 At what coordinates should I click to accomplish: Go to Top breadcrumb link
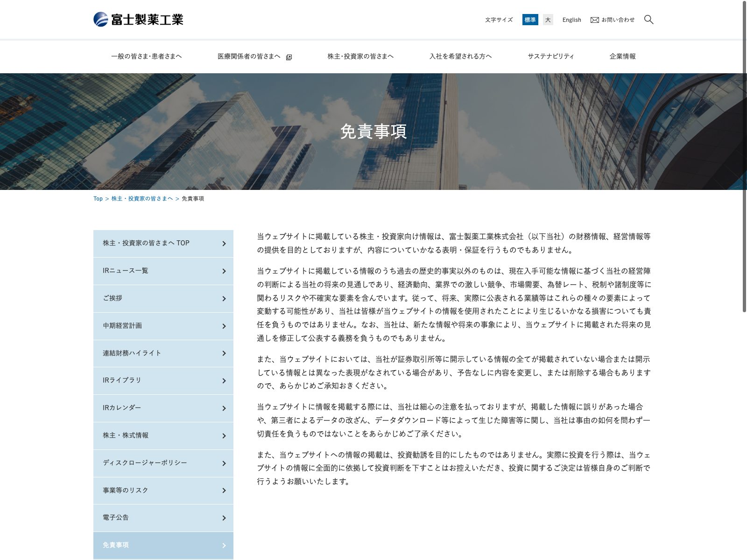pos(98,199)
